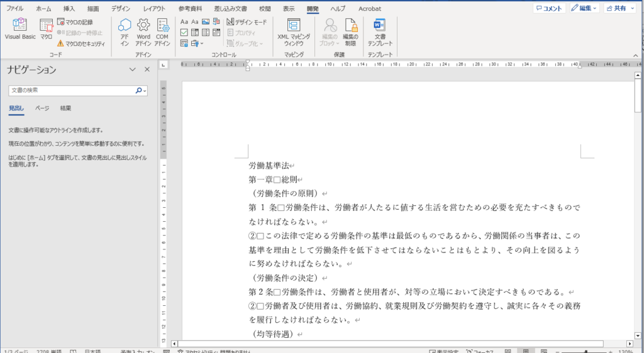Screen dimensions: 644x353
Task: Insert a building block gallery control
Action: point(216,22)
